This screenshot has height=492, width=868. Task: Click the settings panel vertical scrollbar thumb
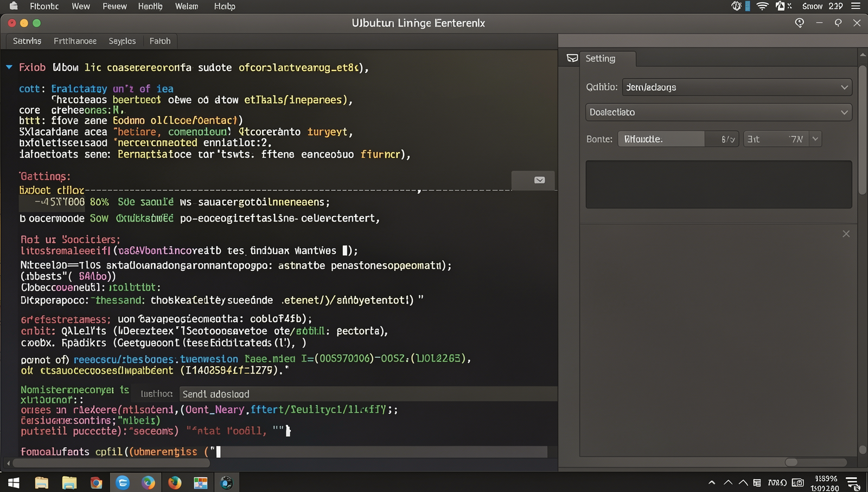click(863, 130)
